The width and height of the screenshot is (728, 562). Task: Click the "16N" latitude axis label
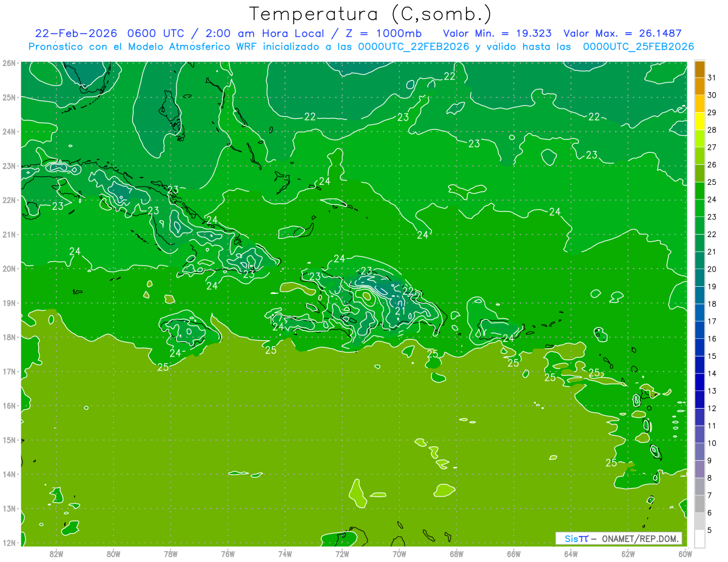(x=8, y=406)
